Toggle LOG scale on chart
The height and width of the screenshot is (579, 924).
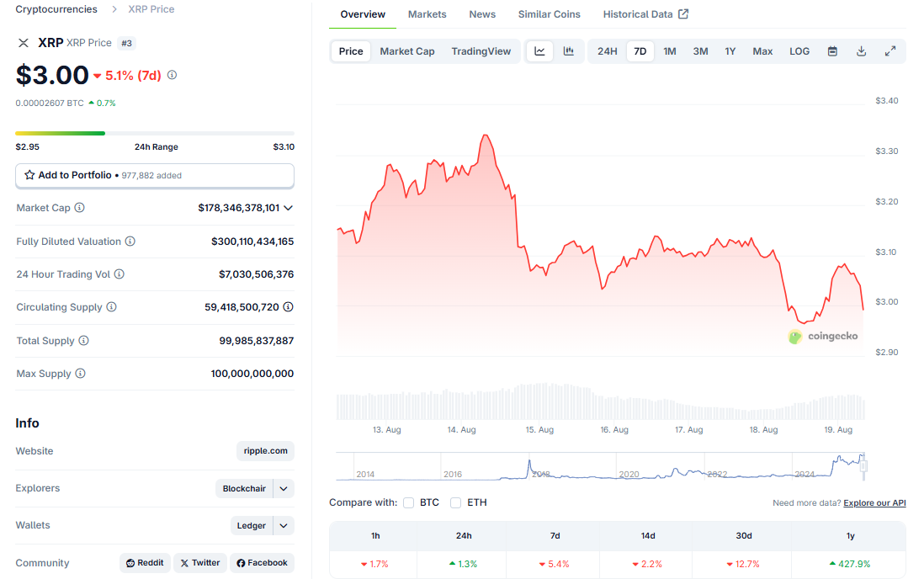coord(799,51)
